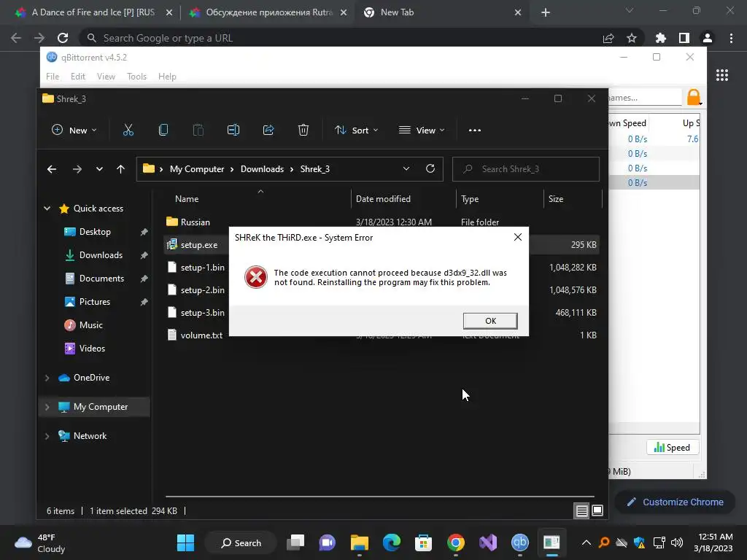Open Documents in Quick access
This screenshot has width=747, height=560.
click(101, 279)
